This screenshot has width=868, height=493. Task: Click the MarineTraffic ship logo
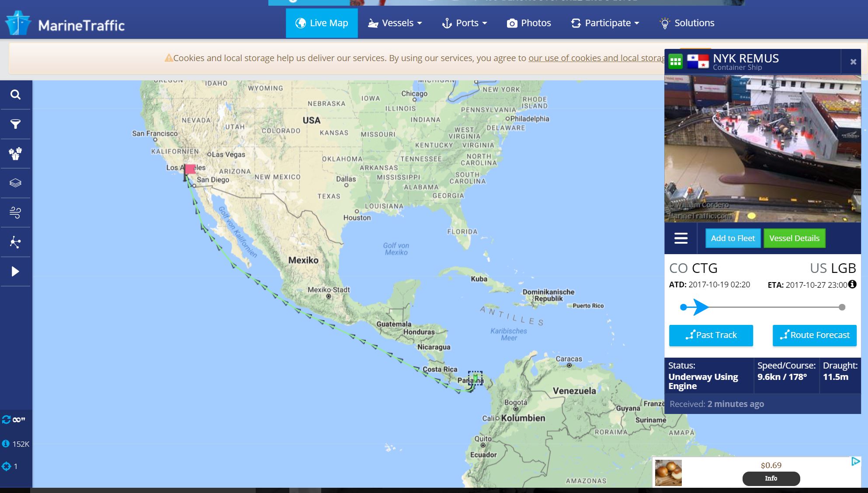pyautogui.click(x=18, y=23)
